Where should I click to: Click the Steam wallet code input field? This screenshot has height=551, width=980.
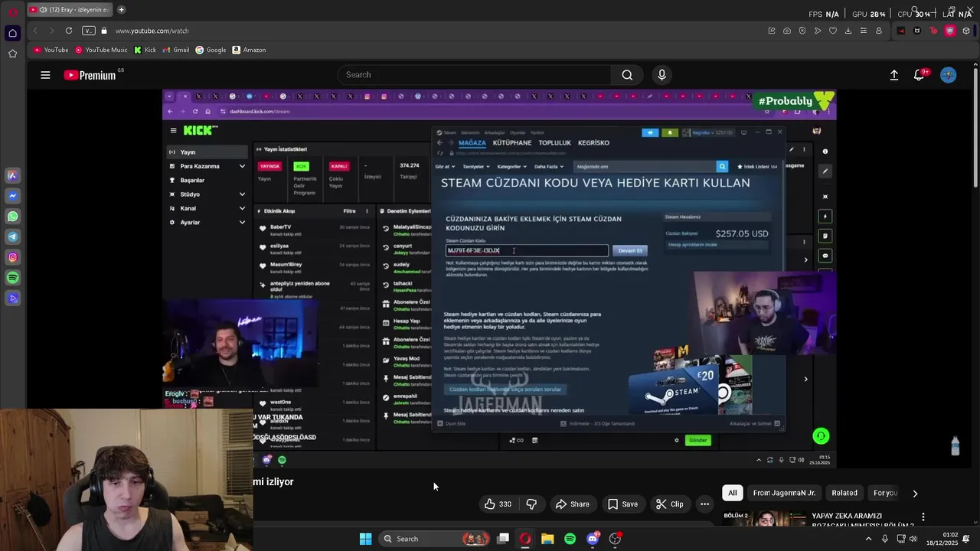pos(527,251)
